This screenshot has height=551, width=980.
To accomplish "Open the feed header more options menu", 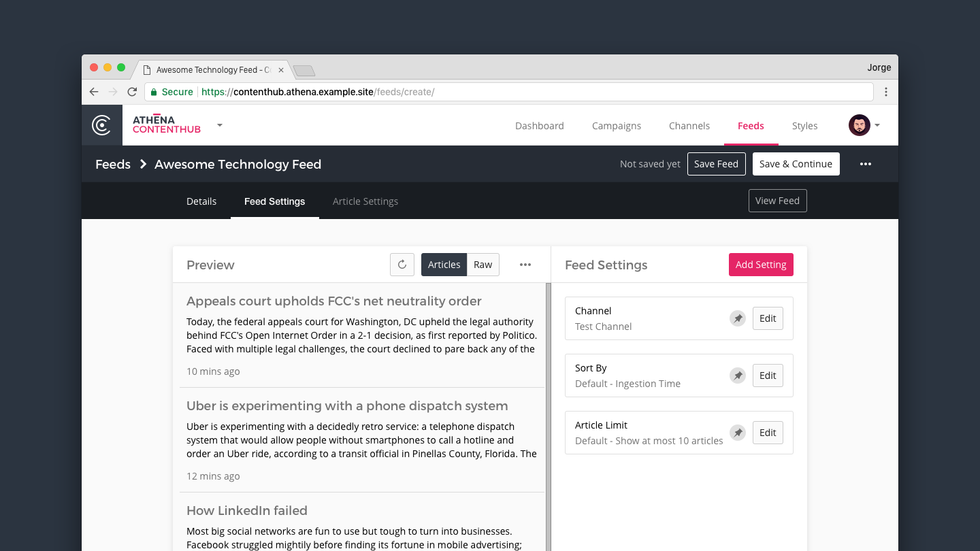I will 865,164.
